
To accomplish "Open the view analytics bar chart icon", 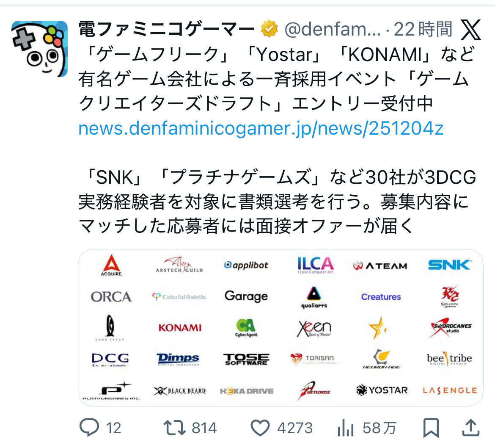I will [345, 429].
